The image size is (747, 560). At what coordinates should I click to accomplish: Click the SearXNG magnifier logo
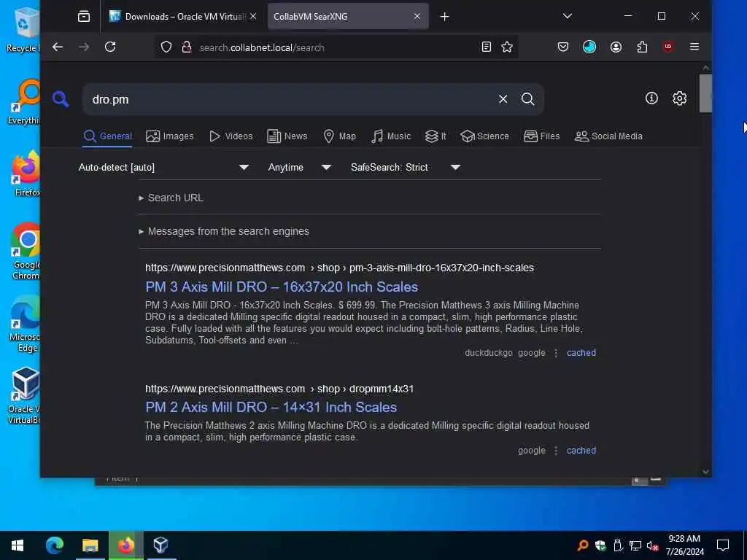(x=61, y=99)
